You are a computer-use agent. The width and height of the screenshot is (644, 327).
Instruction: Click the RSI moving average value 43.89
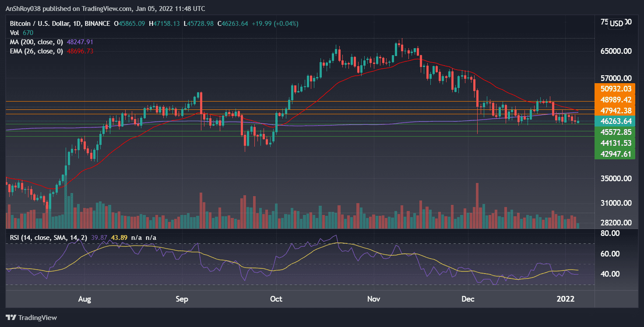pyautogui.click(x=119, y=237)
